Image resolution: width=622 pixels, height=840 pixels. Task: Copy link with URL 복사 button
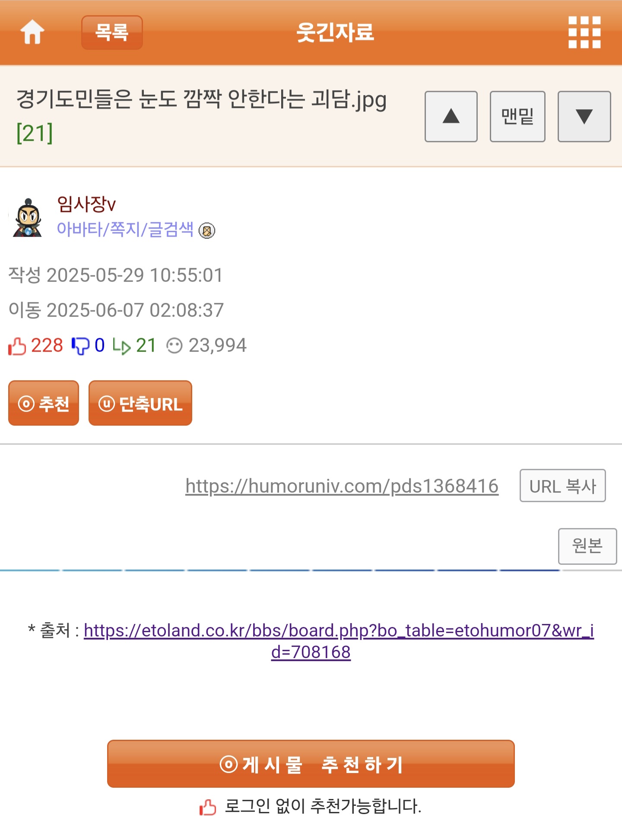point(562,486)
